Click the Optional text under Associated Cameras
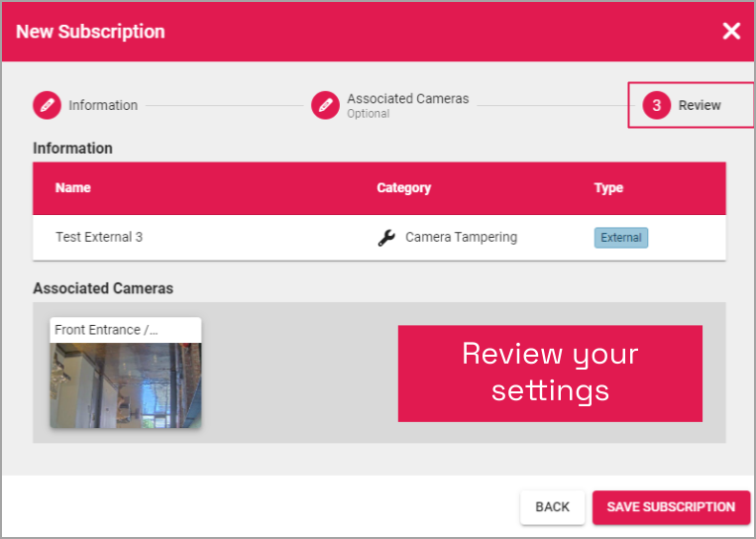Image resolution: width=756 pixels, height=539 pixels. pos(368,114)
